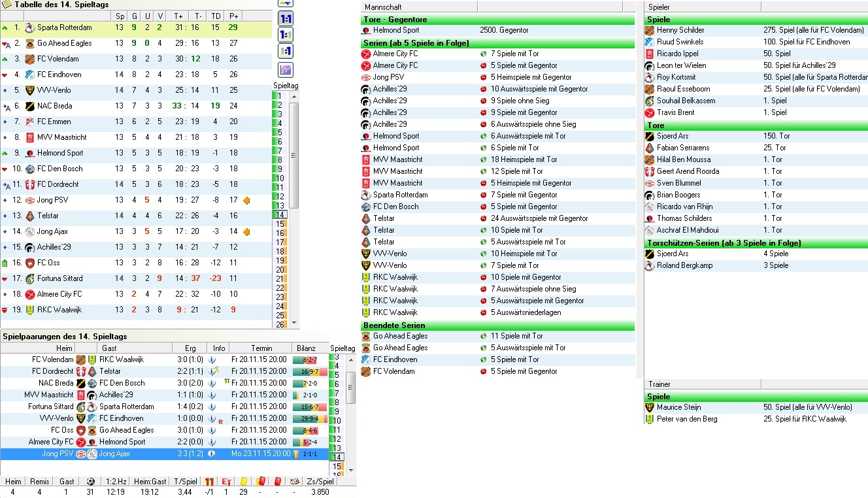Open info icon for FC Oss match

211,430
